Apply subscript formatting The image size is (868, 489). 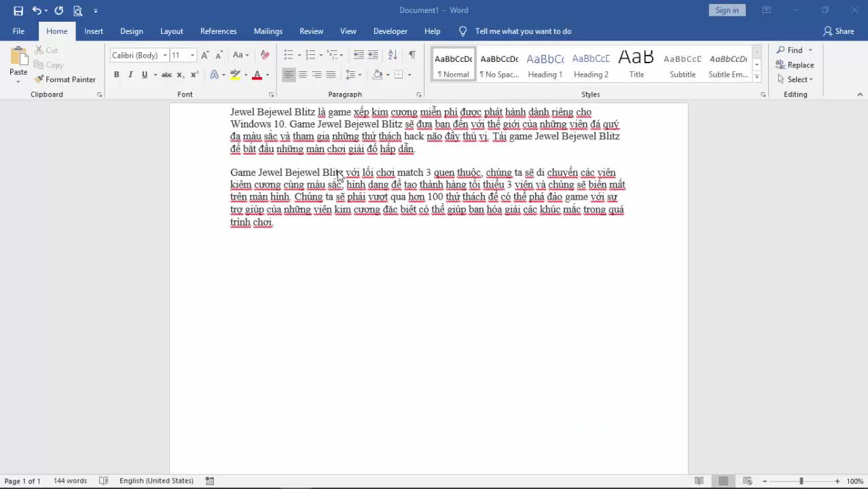[x=181, y=75]
